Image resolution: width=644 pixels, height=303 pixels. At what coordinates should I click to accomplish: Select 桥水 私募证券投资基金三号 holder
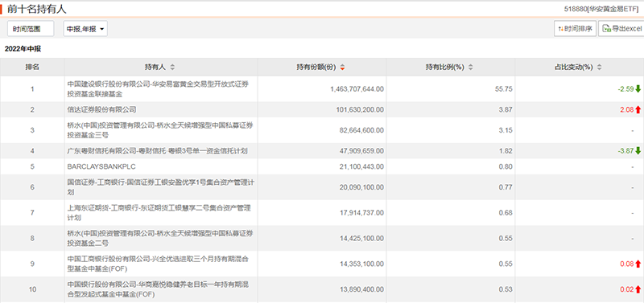160,130
